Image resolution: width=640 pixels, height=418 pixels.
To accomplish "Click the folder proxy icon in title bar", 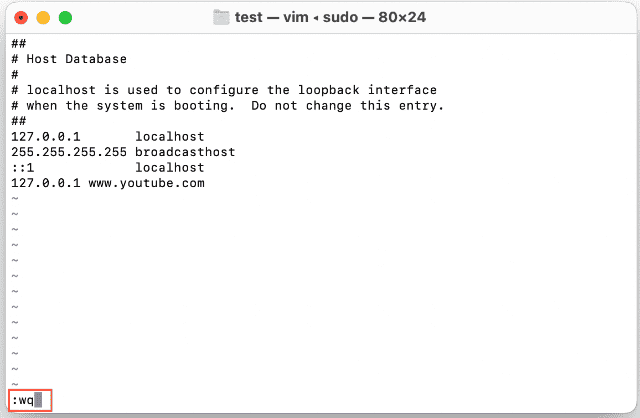I will [222, 18].
